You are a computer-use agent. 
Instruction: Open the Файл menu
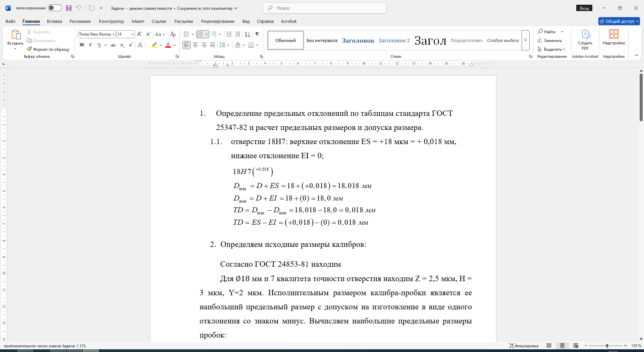[x=10, y=21]
